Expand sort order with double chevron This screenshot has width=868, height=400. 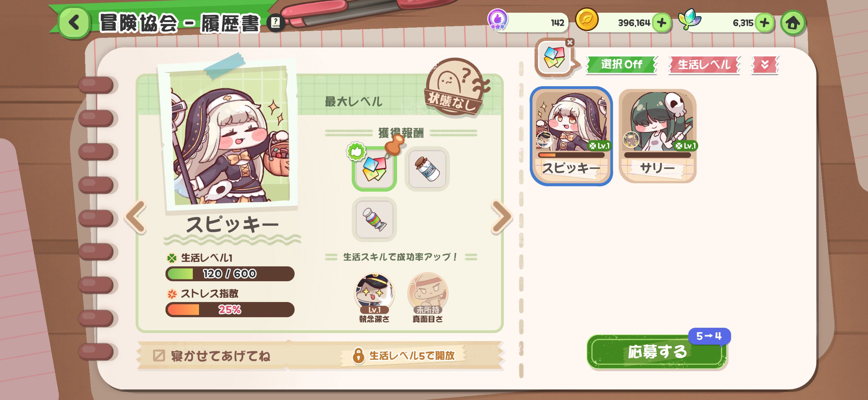click(x=765, y=64)
